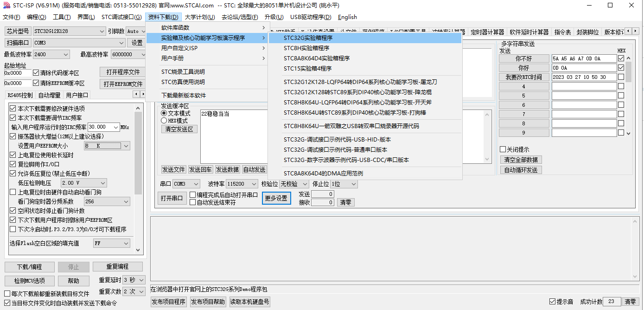
Task: Select 下载最新版本软件 menu entry
Action: [207, 95]
